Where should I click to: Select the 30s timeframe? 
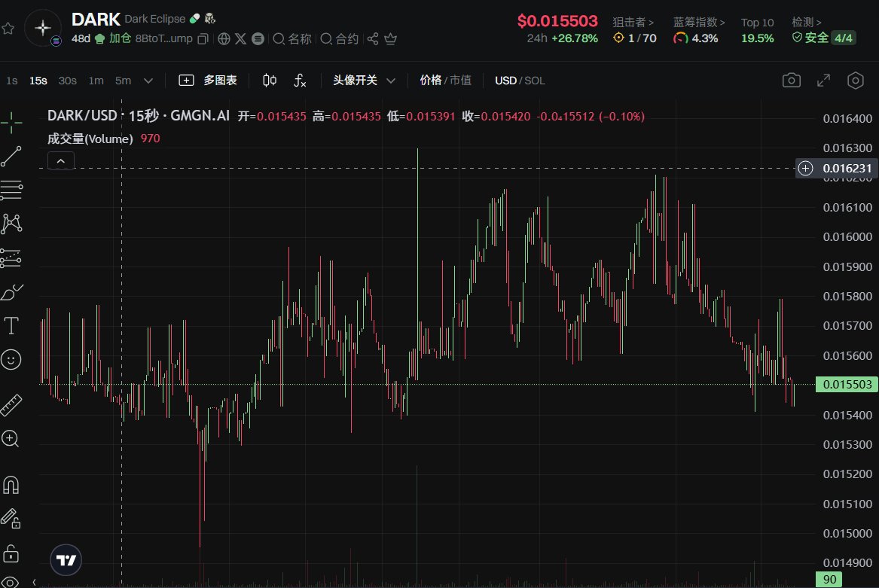click(x=67, y=81)
